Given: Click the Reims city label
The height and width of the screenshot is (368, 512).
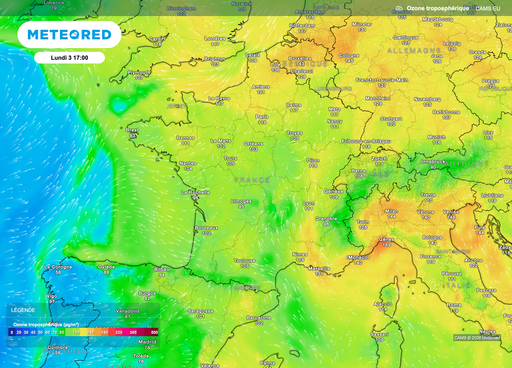Looking at the screenshot, I should pos(294,105).
